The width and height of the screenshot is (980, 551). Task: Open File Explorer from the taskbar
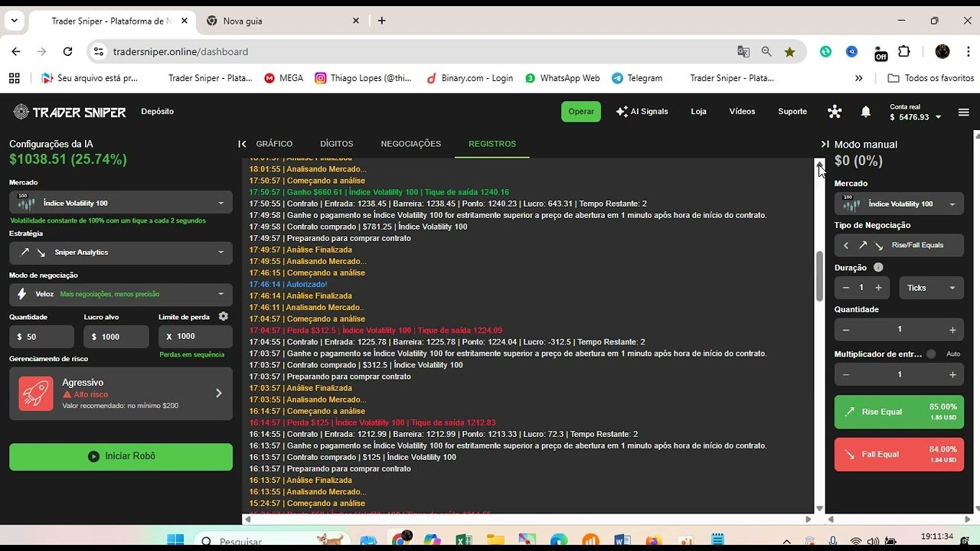tap(495, 541)
